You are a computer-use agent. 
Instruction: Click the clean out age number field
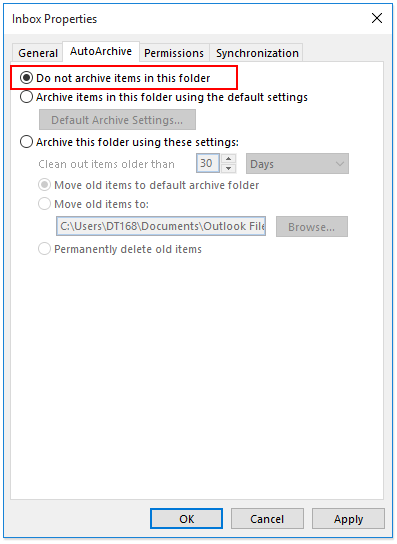pos(208,163)
